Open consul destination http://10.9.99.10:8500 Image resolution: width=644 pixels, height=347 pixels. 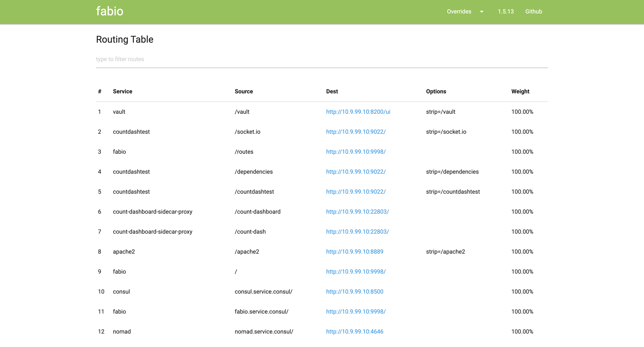tap(354, 292)
